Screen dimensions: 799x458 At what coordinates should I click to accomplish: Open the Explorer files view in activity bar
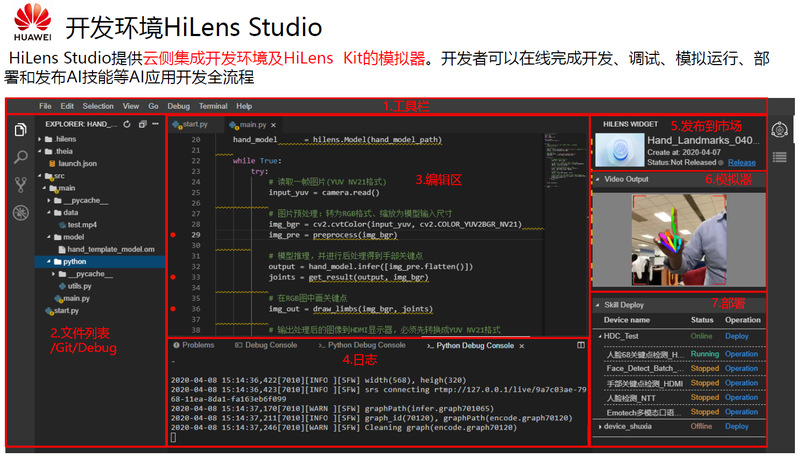pyautogui.click(x=20, y=130)
